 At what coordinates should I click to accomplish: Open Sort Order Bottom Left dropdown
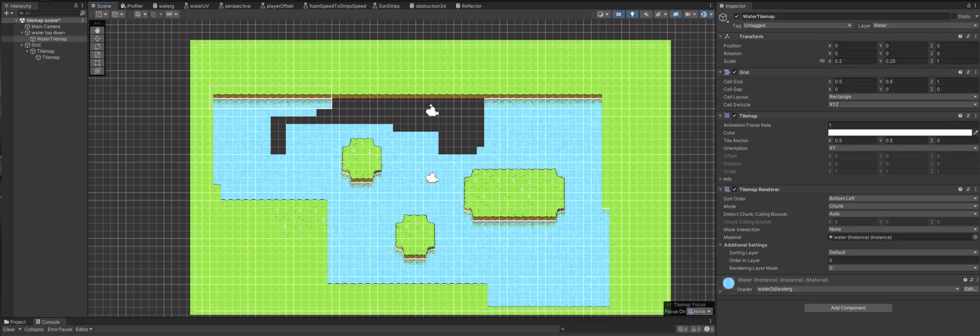tap(903, 199)
